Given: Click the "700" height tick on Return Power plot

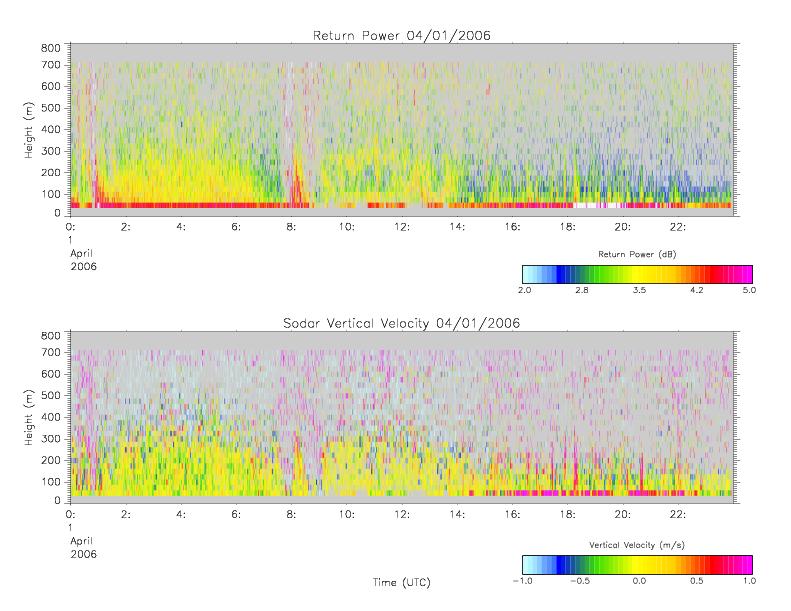Looking at the screenshot, I should [50, 65].
